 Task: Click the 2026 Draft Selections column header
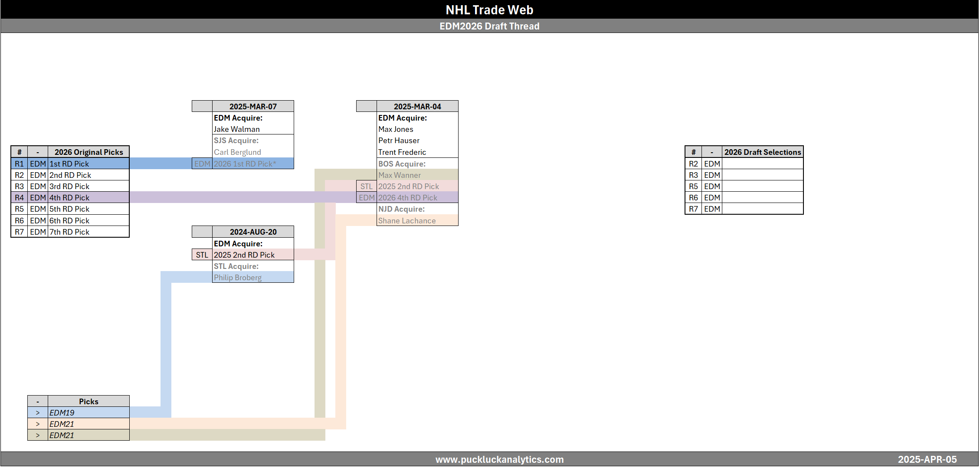pyautogui.click(x=762, y=152)
